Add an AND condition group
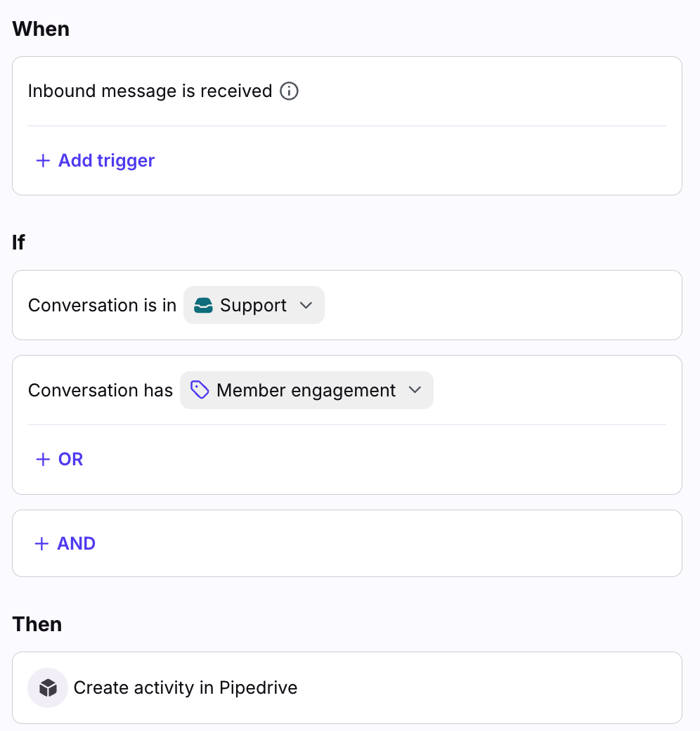 coord(76,544)
